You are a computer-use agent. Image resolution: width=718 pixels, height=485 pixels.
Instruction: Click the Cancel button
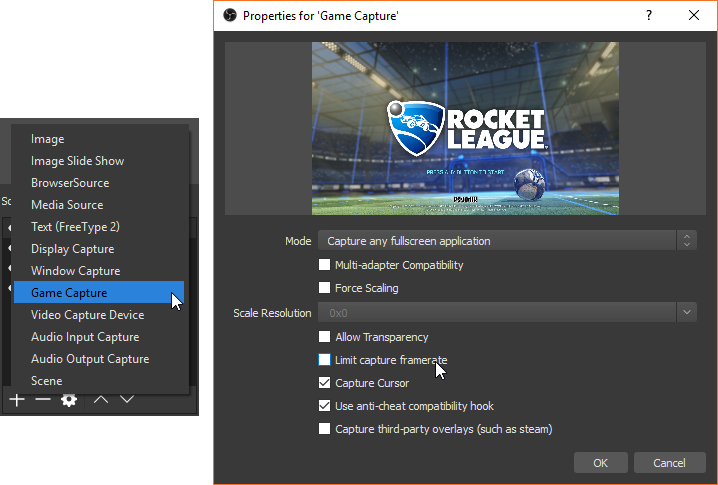point(669,463)
